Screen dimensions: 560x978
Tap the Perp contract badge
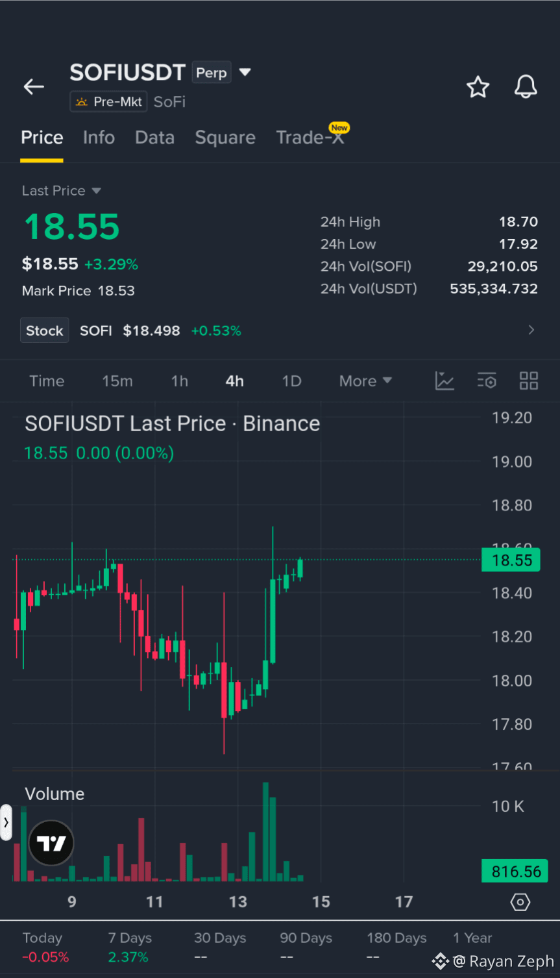tap(212, 73)
